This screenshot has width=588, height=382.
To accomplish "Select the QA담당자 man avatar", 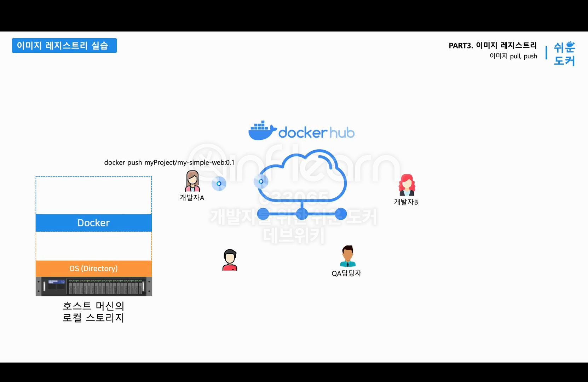I will tap(348, 256).
